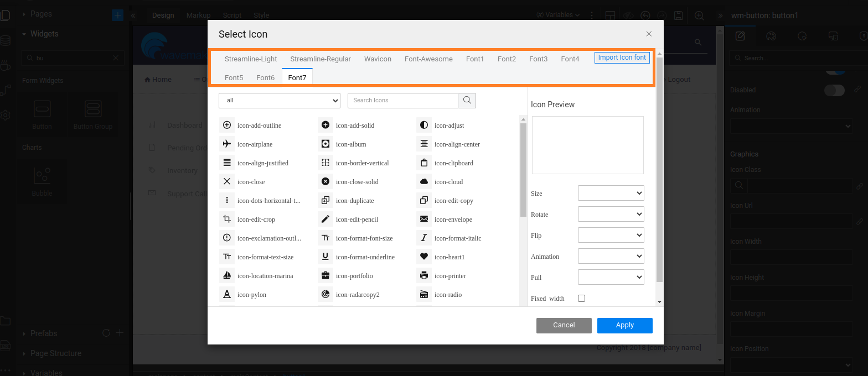Choose the icon-cloud icon
This screenshot has width=868, height=376.
pos(424,182)
